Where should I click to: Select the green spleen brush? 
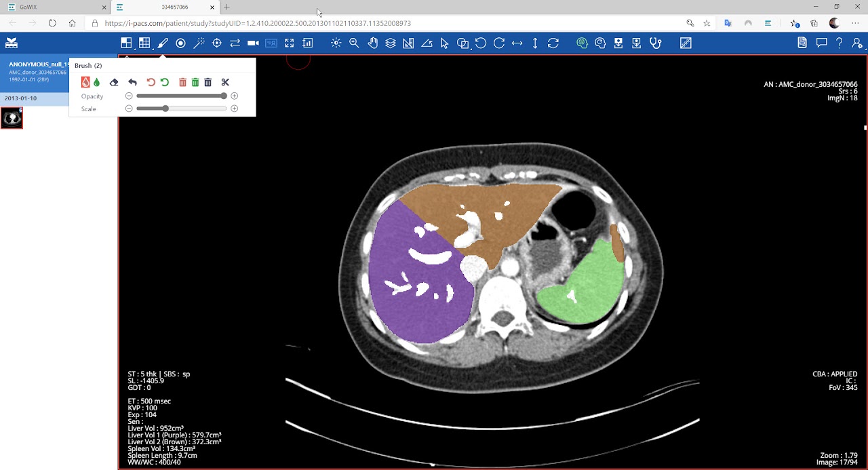click(97, 82)
